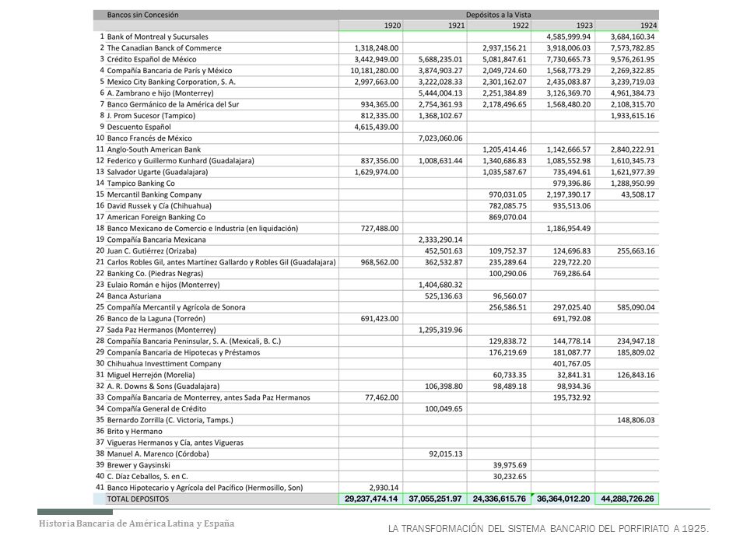Select 'J. Prom Sucesor (Tampico)' name
The height and width of the screenshot is (560, 747).
[151, 116]
